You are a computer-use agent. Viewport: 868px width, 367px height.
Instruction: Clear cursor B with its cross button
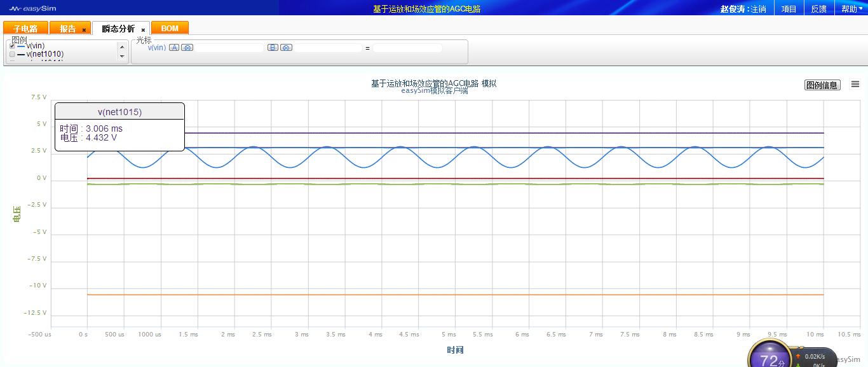(x=286, y=48)
